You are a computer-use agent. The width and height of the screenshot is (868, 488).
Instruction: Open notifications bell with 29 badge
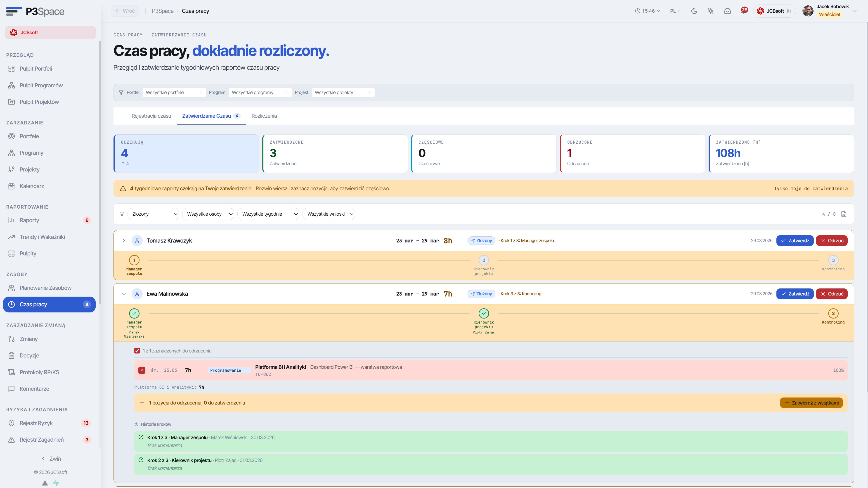744,10
